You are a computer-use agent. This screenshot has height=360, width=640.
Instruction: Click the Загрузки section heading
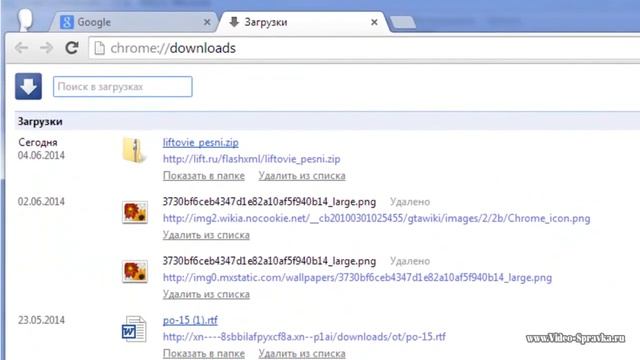point(40,121)
